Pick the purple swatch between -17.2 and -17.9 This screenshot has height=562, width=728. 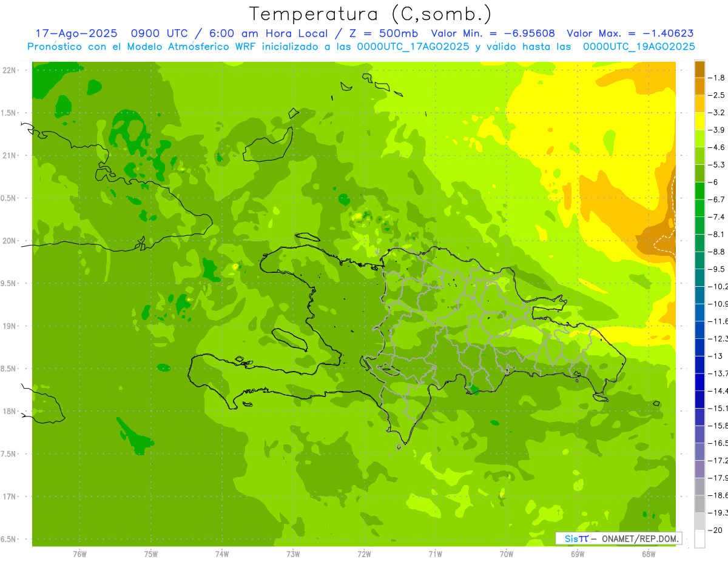coord(699,469)
